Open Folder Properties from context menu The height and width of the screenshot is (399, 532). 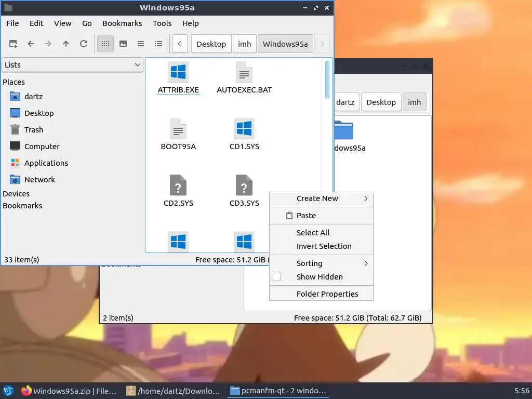(321, 294)
